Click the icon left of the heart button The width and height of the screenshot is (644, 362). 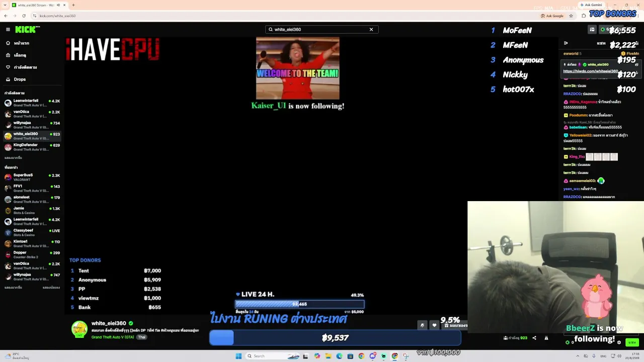click(422, 325)
